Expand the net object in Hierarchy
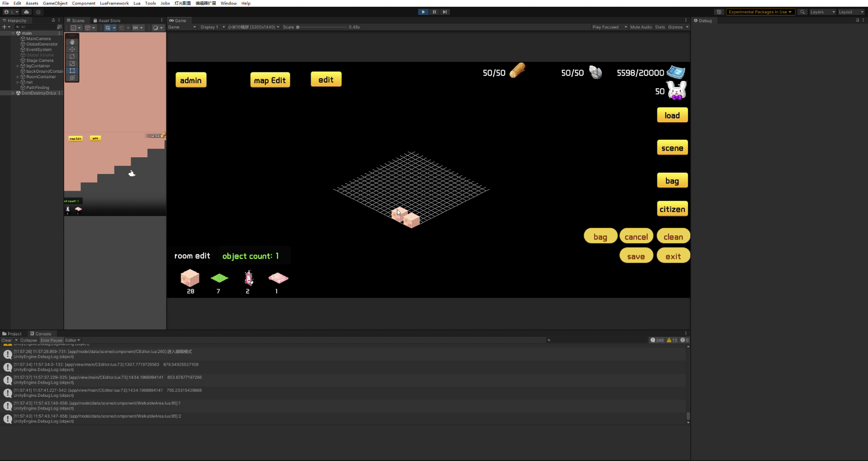 (x=18, y=82)
